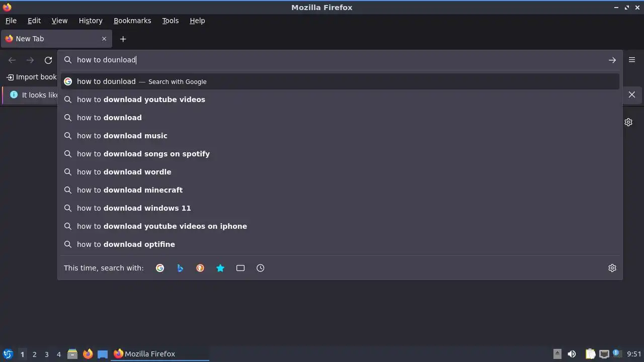Switch to workspace 4
This screenshot has width=644, height=362.
58,354
